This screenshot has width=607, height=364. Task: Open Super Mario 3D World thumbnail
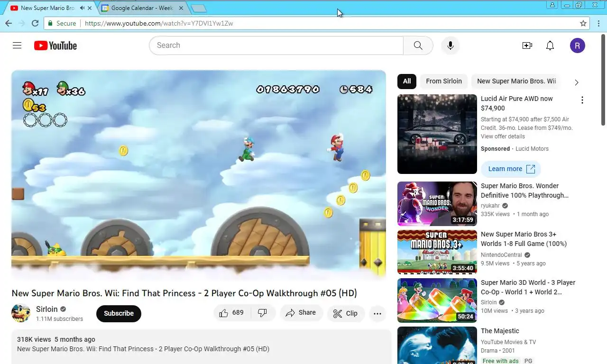[x=437, y=300]
